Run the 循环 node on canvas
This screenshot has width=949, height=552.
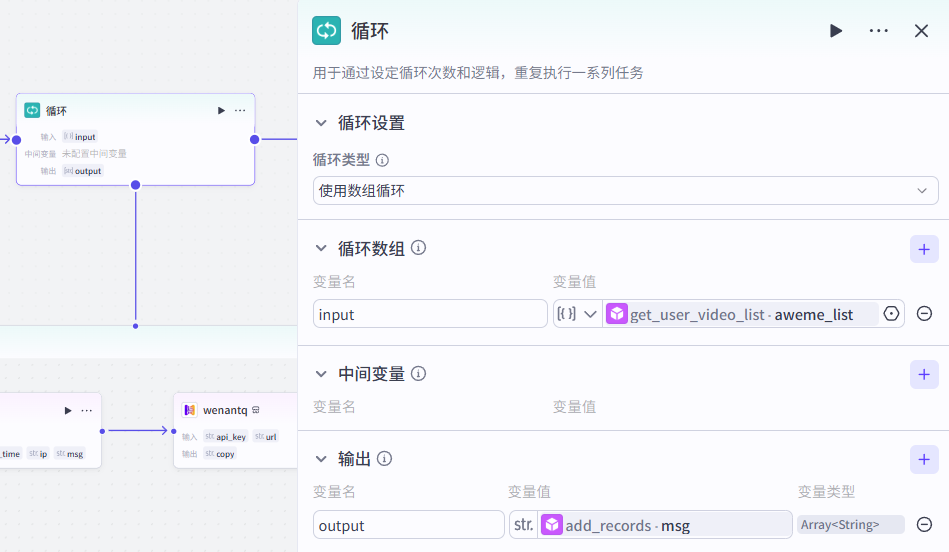(x=221, y=110)
